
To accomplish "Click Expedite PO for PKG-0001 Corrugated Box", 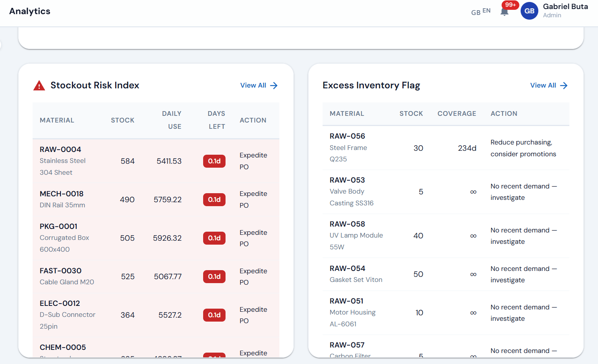I will pyautogui.click(x=253, y=238).
